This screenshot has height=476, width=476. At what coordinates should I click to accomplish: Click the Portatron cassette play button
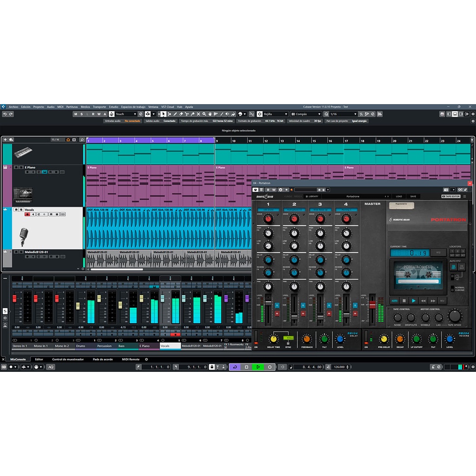pyautogui.click(x=413, y=301)
